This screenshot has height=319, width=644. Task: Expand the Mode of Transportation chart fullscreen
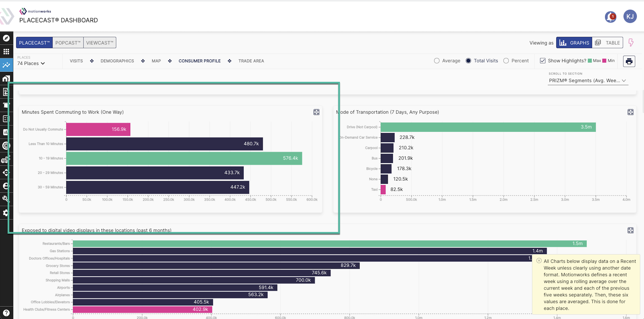pyautogui.click(x=630, y=112)
